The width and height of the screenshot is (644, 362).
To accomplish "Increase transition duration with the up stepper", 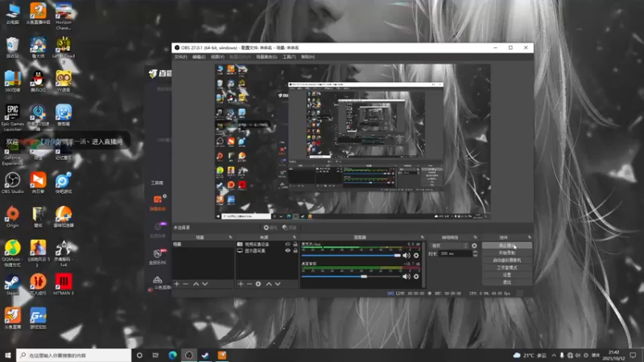I will [x=475, y=252].
